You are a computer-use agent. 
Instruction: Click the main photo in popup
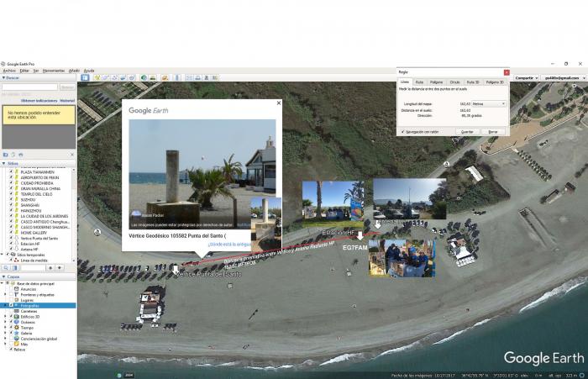[202, 174]
